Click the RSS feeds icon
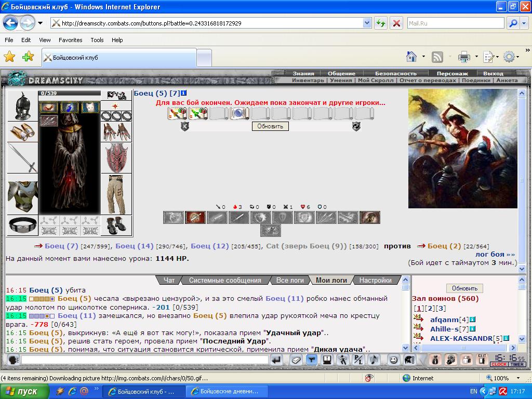 coord(437,57)
